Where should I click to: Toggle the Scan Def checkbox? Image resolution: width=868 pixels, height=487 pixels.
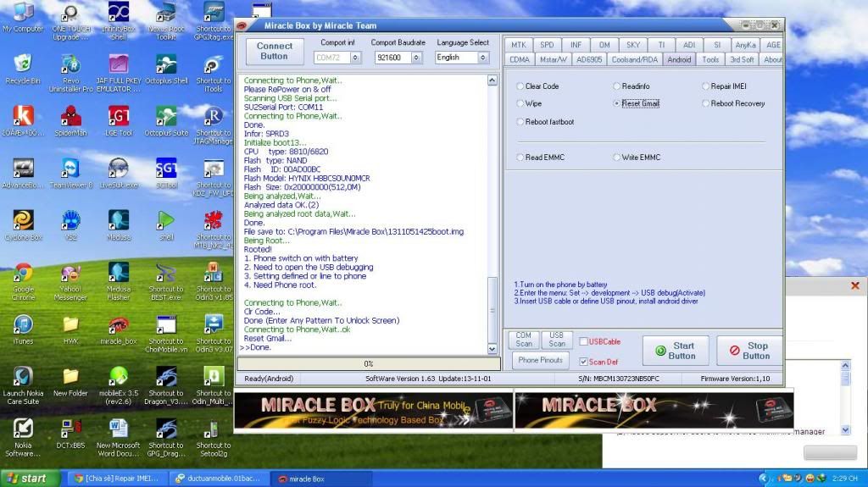(583, 362)
